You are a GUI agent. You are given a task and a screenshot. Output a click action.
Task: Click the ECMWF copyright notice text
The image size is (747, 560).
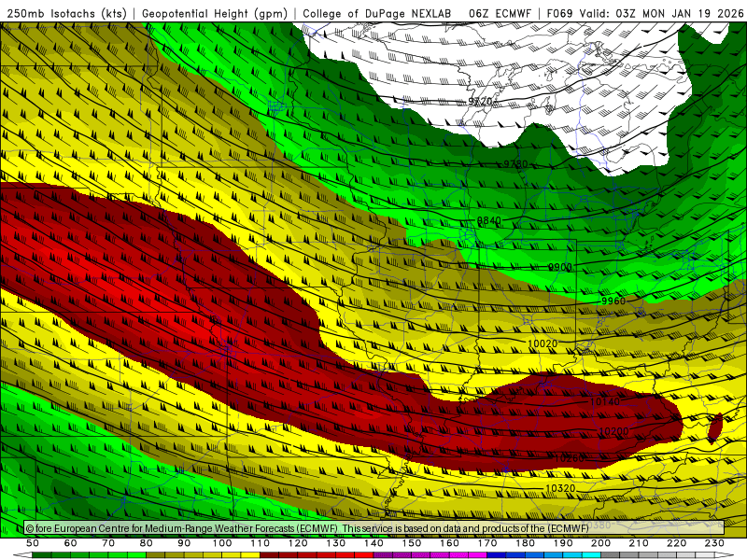[307, 528]
